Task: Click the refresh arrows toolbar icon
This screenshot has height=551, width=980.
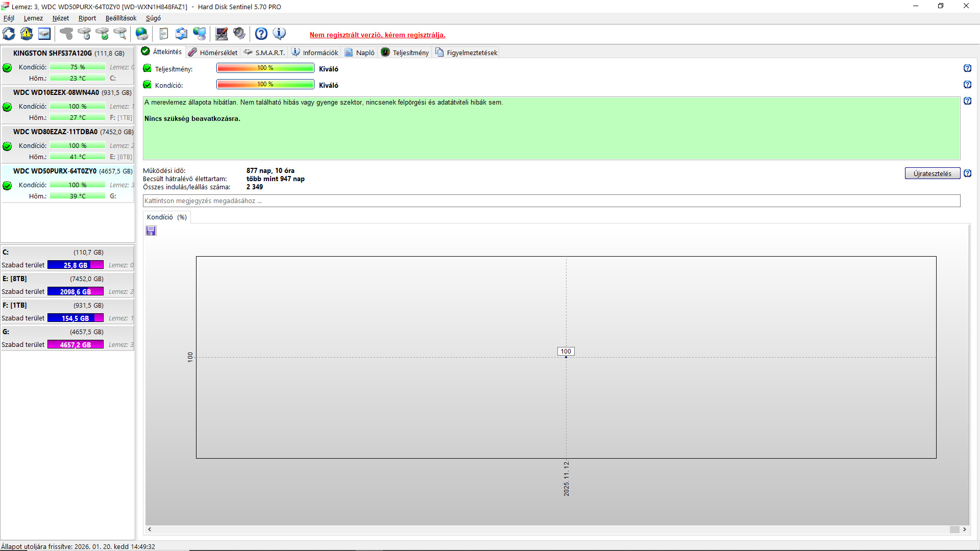Action: [9, 34]
